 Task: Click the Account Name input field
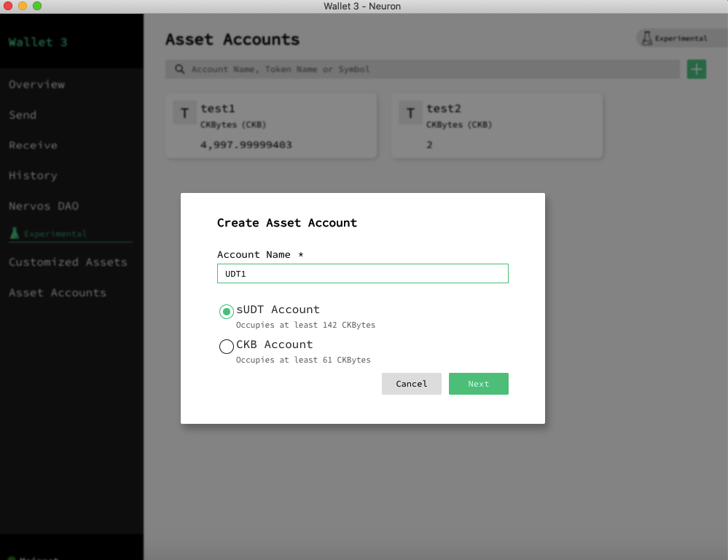(362, 274)
